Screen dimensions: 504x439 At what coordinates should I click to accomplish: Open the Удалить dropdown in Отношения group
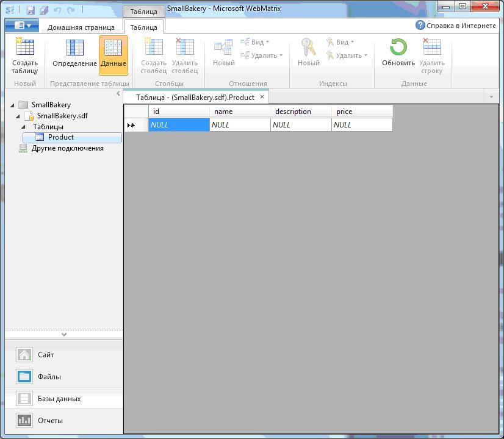pyautogui.click(x=261, y=55)
